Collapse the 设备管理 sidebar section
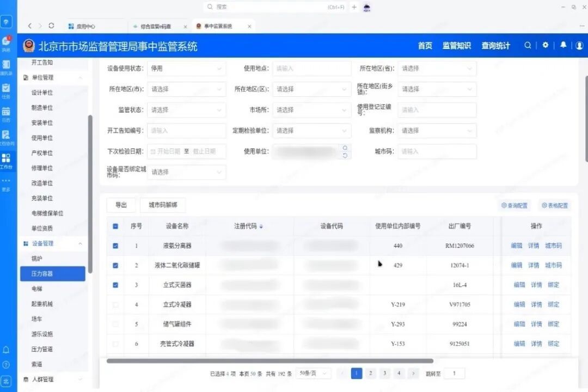Screen dimensions: 588x392 point(80,243)
